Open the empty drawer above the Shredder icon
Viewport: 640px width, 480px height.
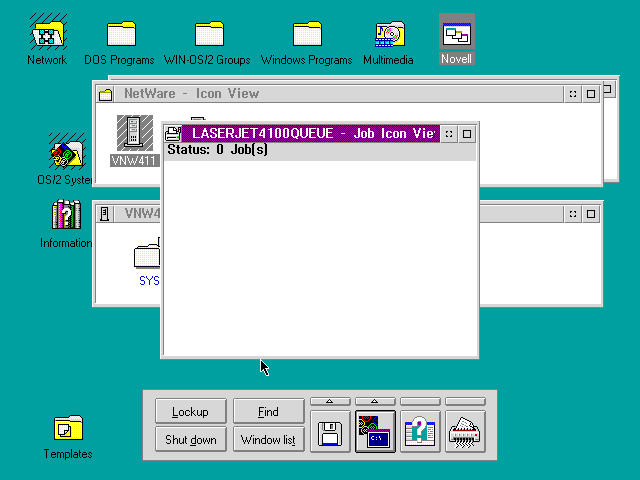click(x=465, y=402)
